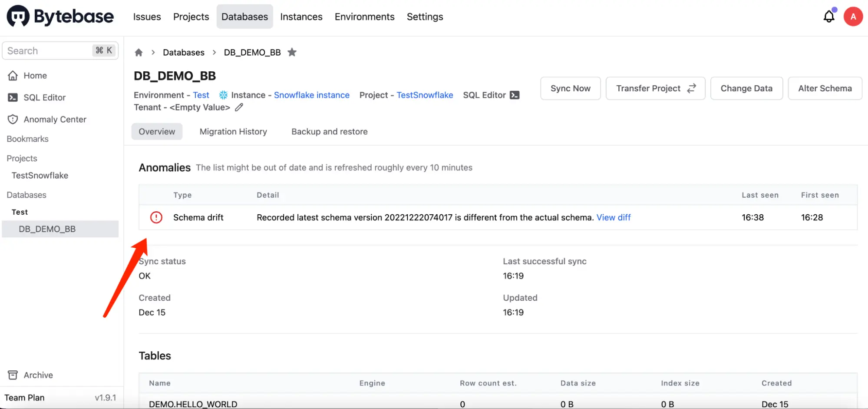Open the user avatar A menu
Screen dimensions: 868x409
click(x=853, y=17)
